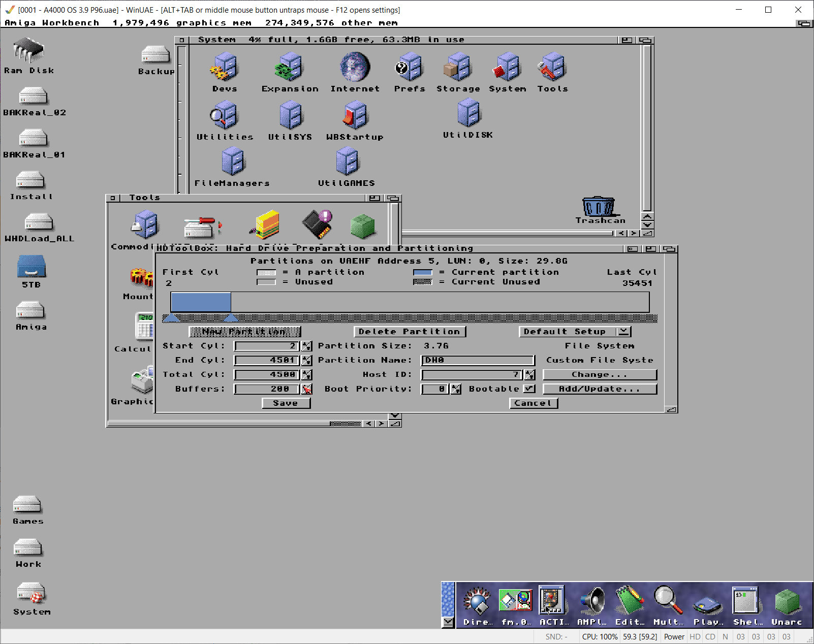Click the Partition Name field DH0

click(478, 360)
